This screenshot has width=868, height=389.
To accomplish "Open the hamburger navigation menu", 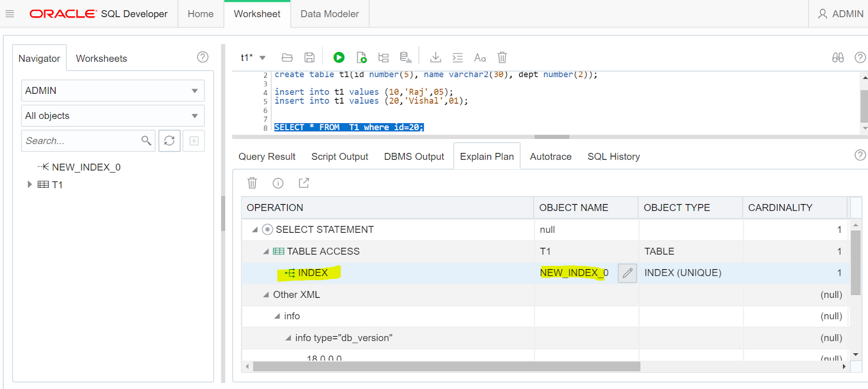I will tap(10, 14).
